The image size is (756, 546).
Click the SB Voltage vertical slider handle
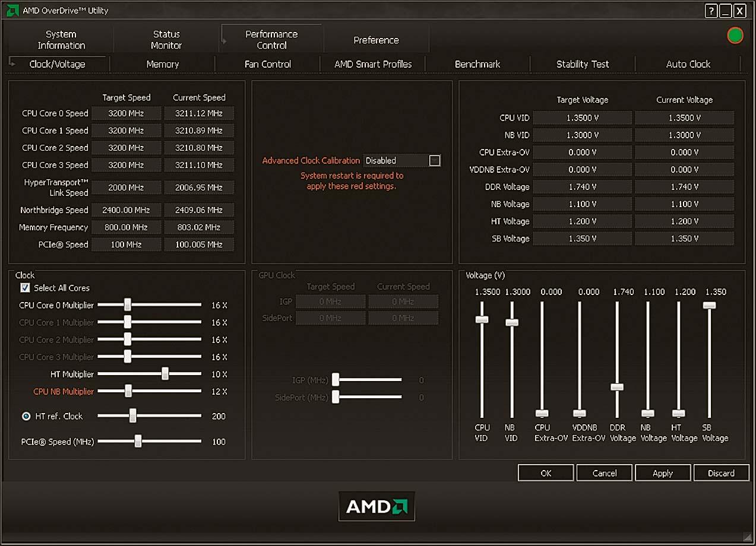point(709,305)
